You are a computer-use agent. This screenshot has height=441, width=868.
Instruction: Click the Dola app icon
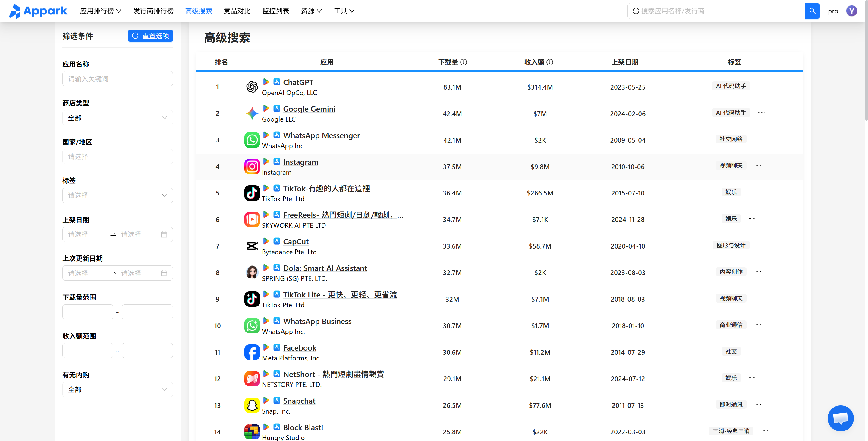(x=252, y=272)
